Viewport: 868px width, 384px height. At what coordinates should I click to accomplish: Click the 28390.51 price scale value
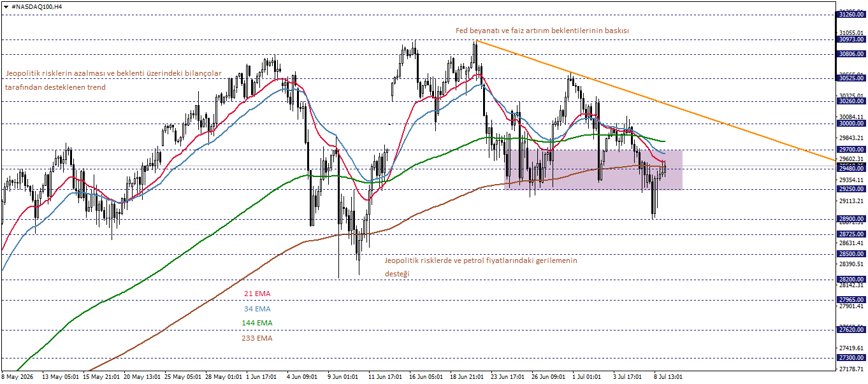[851, 264]
